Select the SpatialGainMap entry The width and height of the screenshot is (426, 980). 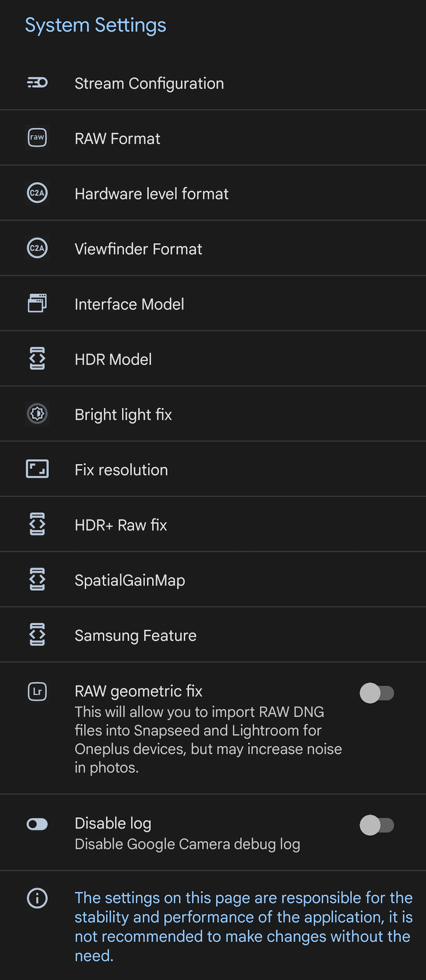pos(213,580)
